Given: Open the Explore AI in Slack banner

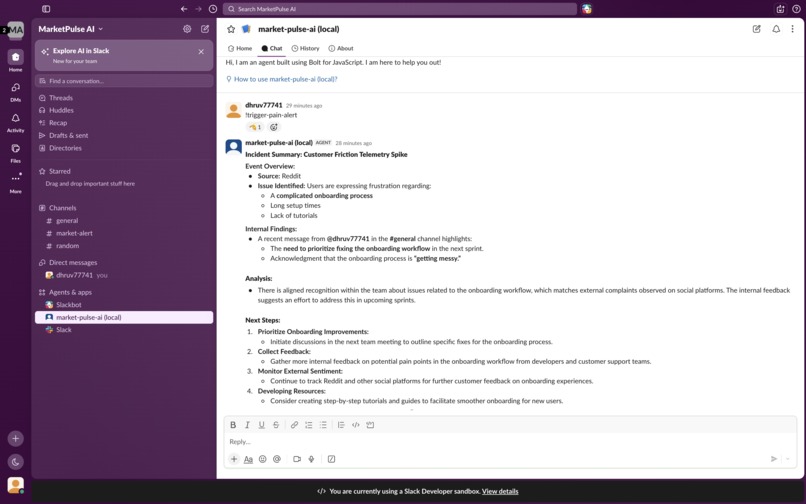Looking at the screenshot, I should 124,55.
